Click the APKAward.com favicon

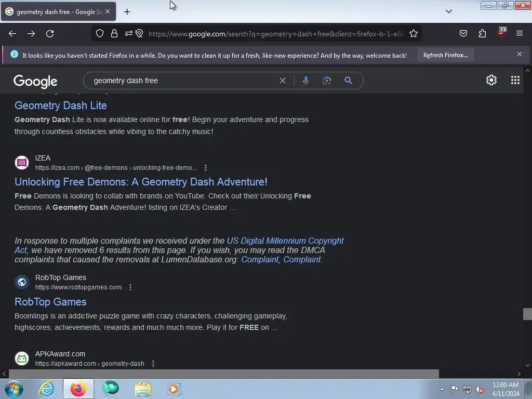click(22, 358)
